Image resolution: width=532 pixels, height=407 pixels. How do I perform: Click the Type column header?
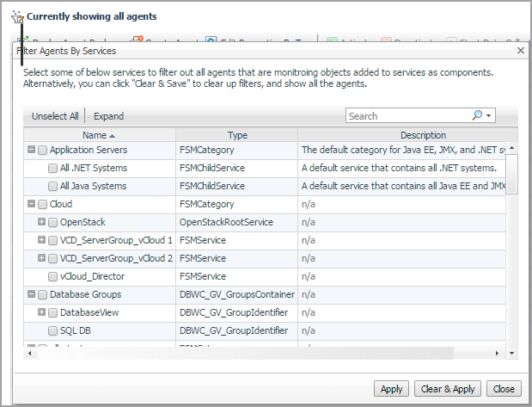237,135
